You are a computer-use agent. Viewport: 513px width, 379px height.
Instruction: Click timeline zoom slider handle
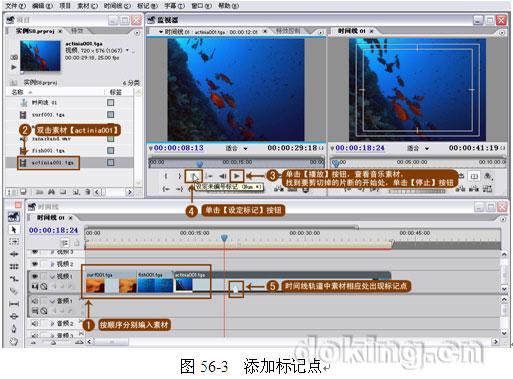point(53,342)
